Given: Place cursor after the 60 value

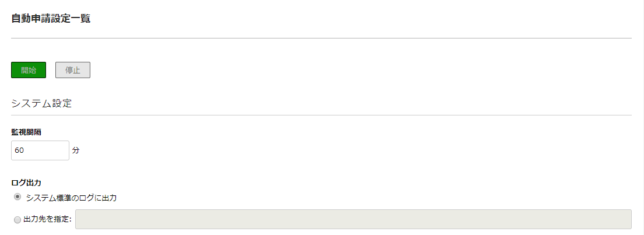Looking at the screenshot, I should (x=24, y=150).
